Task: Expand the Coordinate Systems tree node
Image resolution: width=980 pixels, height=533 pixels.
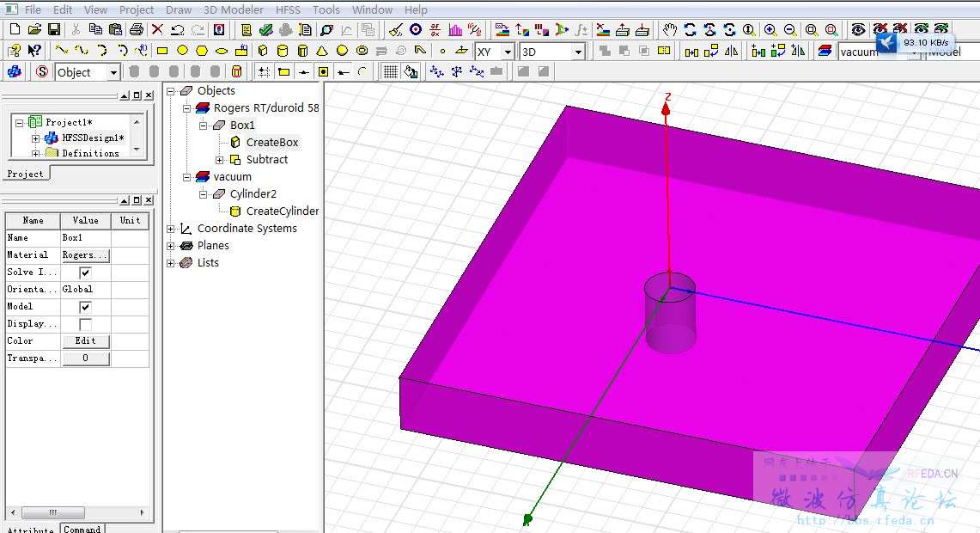Action: 171,229
